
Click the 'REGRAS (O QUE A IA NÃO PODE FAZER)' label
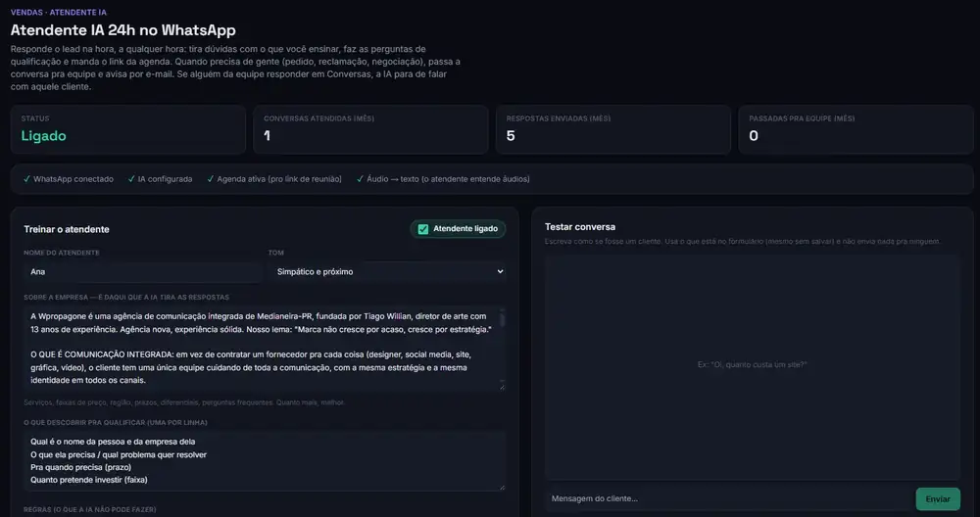click(x=90, y=510)
